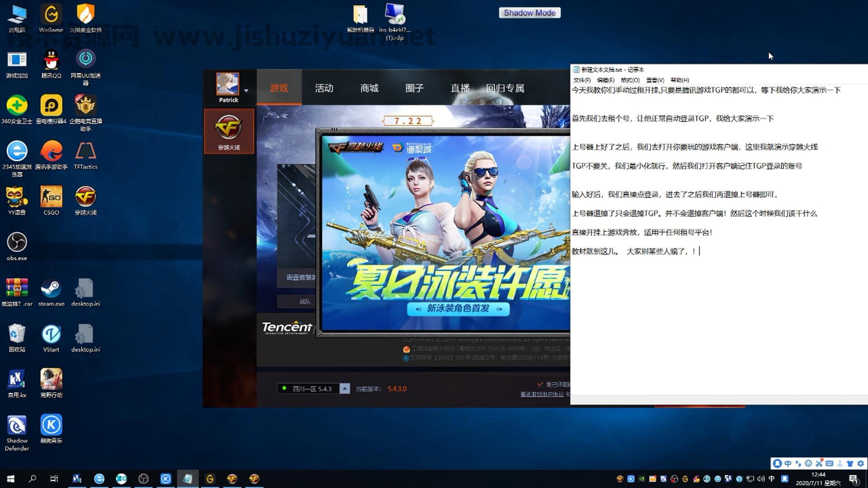Open Notepad's 格式(O) menu

[630, 80]
